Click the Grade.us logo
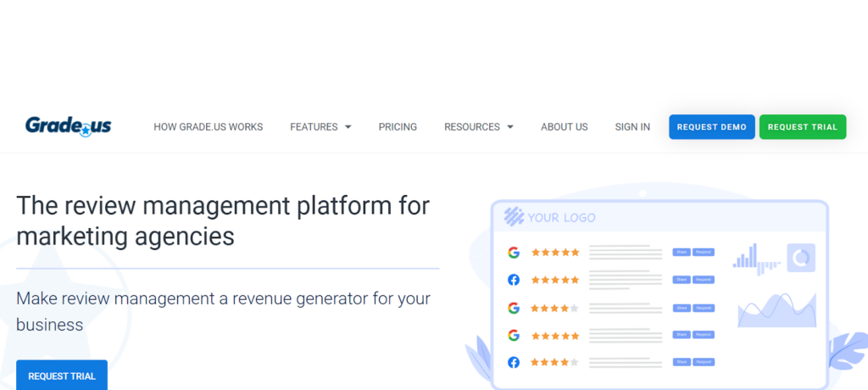The image size is (868, 390). (69, 126)
